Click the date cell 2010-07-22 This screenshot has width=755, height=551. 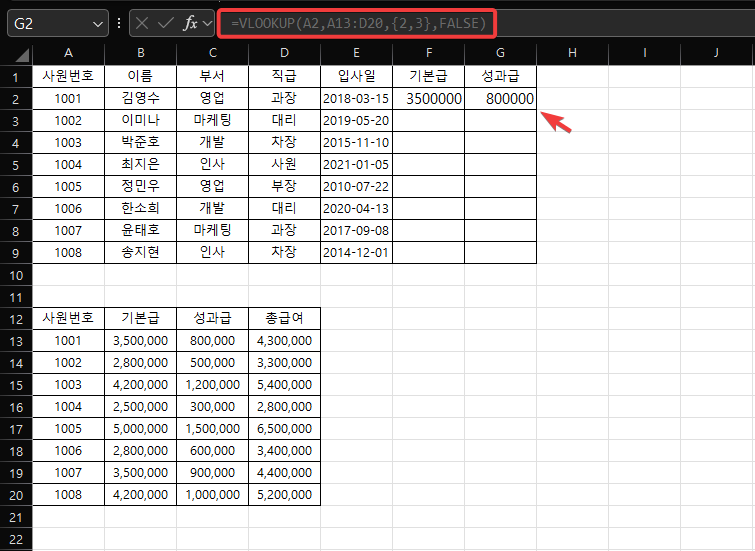coord(356,186)
